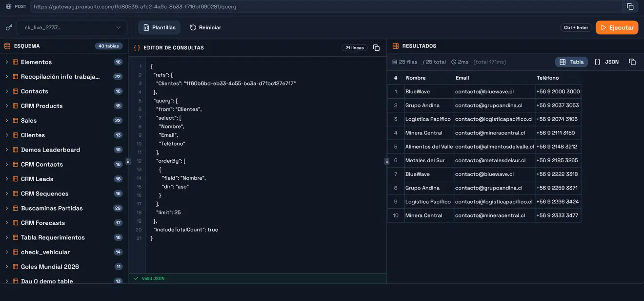This screenshot has width=644, height=301.
Task: Copy the results using the Resultados copy icon
Action: (632, 62)
